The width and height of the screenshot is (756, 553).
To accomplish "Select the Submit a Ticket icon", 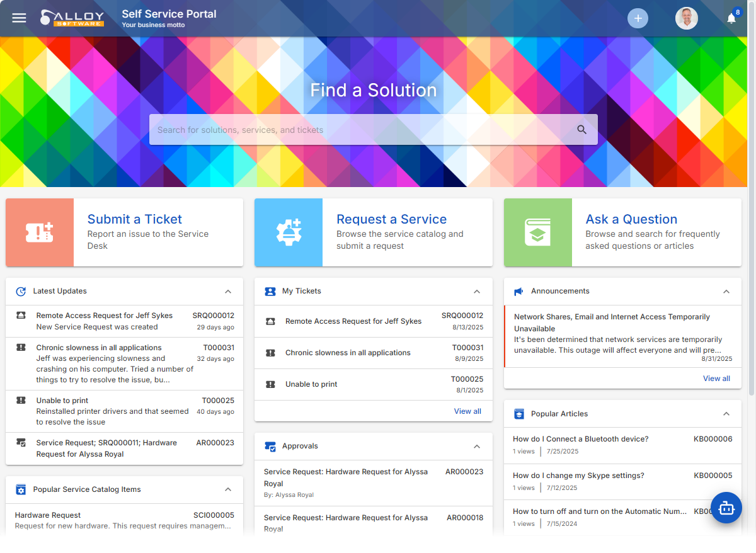I will [x=40, y=232].
